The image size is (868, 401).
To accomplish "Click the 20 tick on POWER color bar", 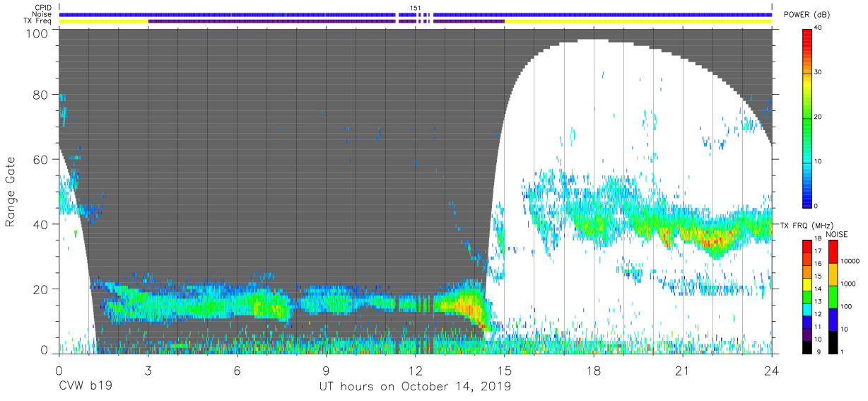I will click(818, 117).
